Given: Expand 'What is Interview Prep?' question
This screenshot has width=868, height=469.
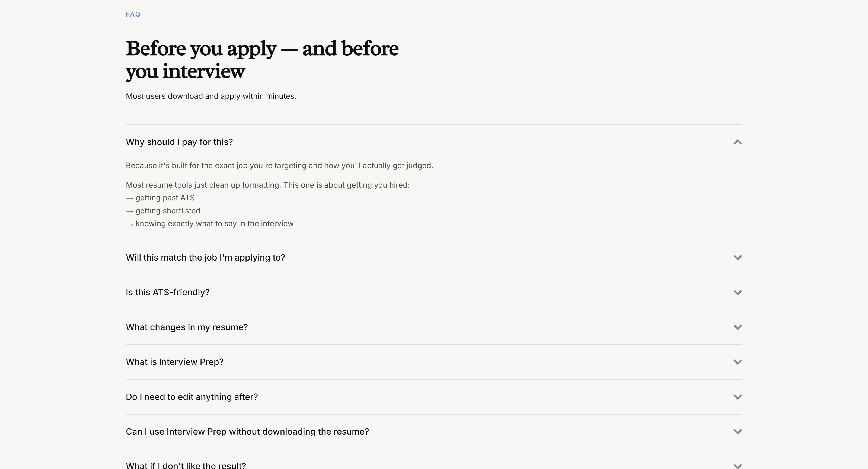Looking at the screenshot, I should 434,362.
